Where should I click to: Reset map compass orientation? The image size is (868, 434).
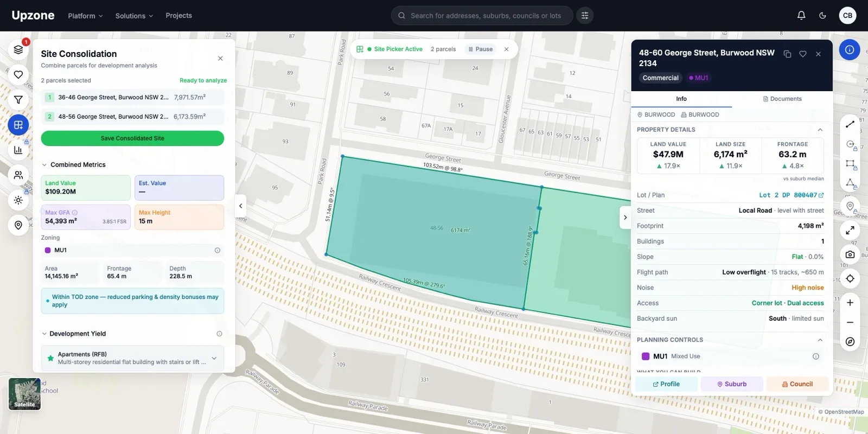point(850,342)
